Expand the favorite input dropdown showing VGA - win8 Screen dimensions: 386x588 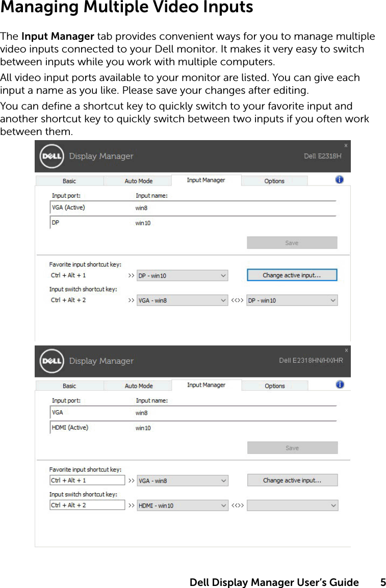tap(182, 480)
